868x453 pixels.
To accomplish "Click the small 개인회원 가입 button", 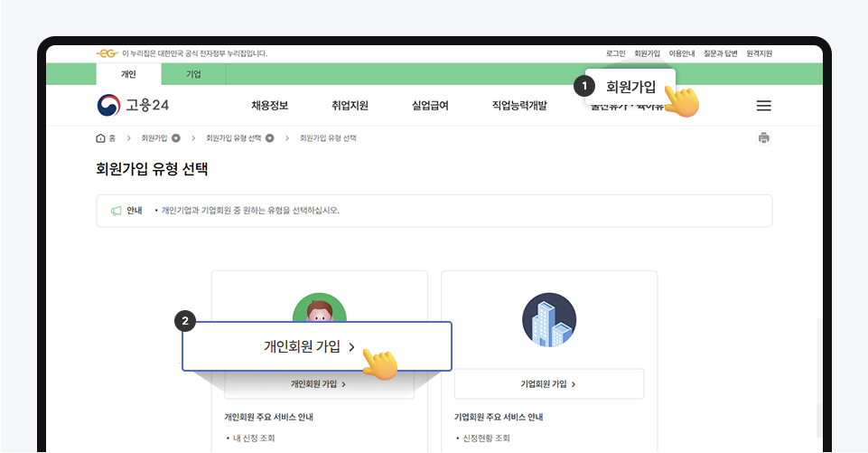I will pos(320,383).
